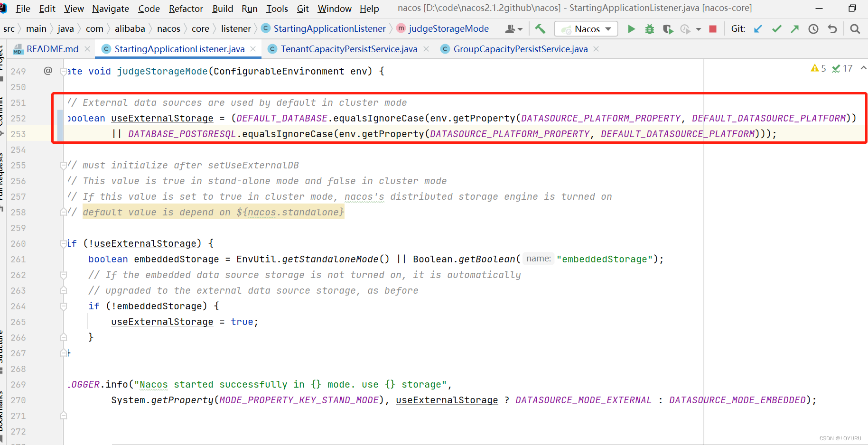This screenshot has width=868, height=445.
Task: Commit changes with the green checkmark
Action: point(776,29)
